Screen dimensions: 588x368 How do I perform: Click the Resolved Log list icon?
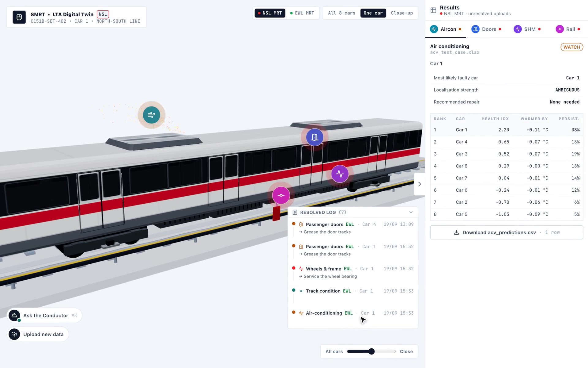(x=295, y=212)
